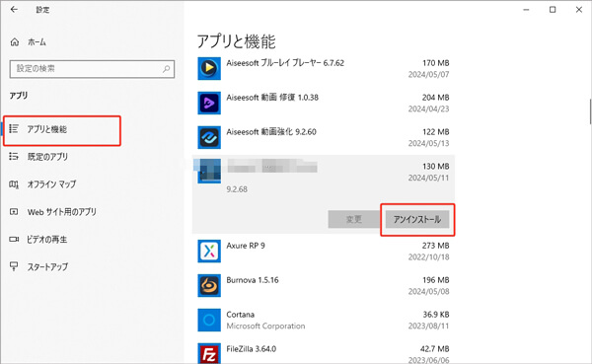Select the Axure RP 9 entry

coord(324,251)
